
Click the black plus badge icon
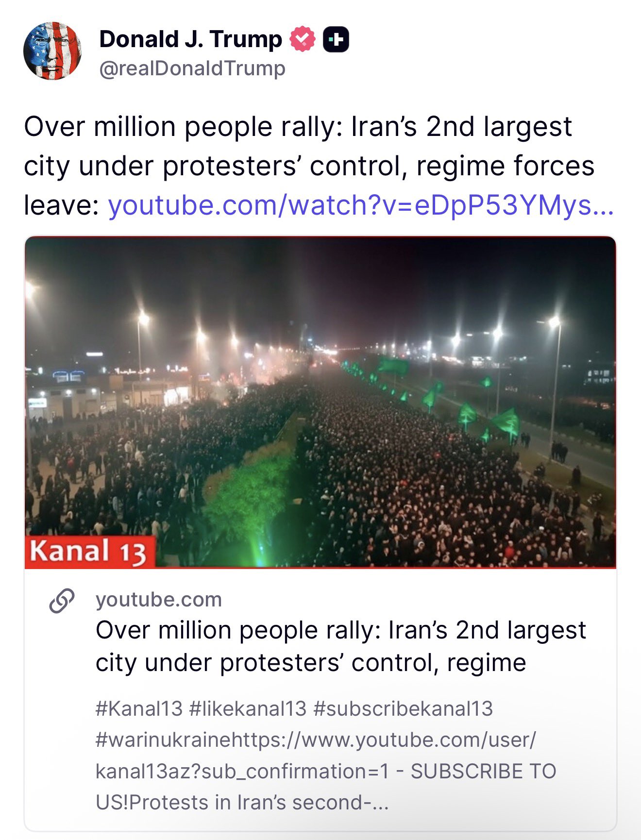[336, 39]
